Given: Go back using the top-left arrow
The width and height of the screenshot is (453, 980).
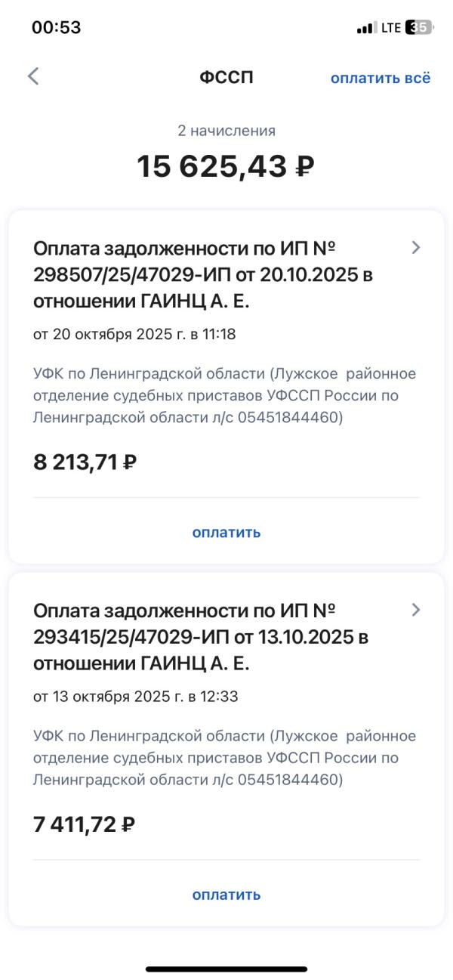Looking at the screenshot, I should pyautogui.click(x=33, y=76).
